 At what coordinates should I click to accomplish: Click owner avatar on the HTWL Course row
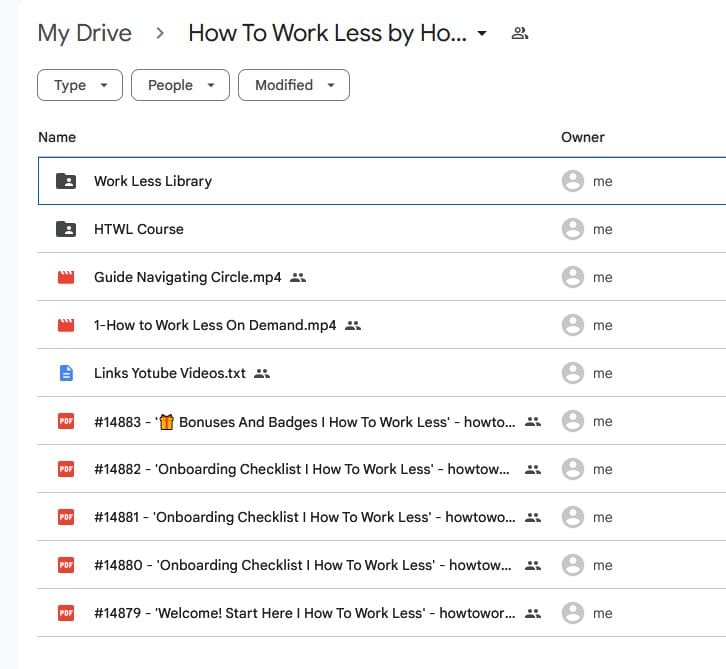tap(572, 229)
